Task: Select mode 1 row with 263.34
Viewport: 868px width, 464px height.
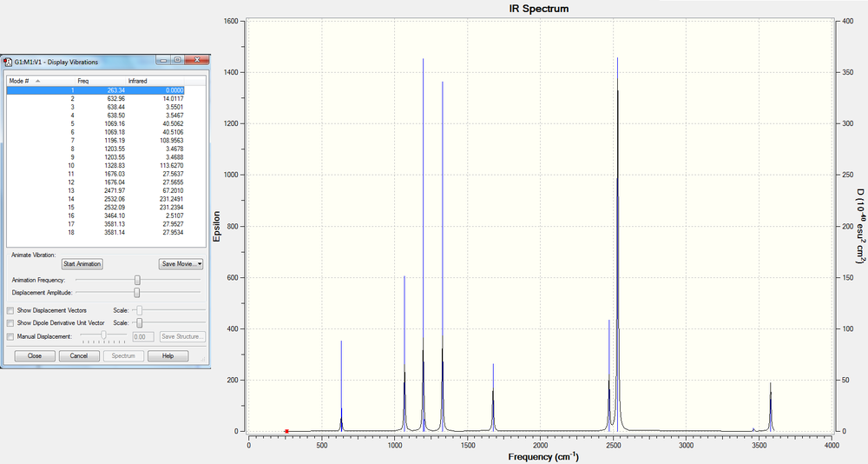Action: click(x=95, y=90)
